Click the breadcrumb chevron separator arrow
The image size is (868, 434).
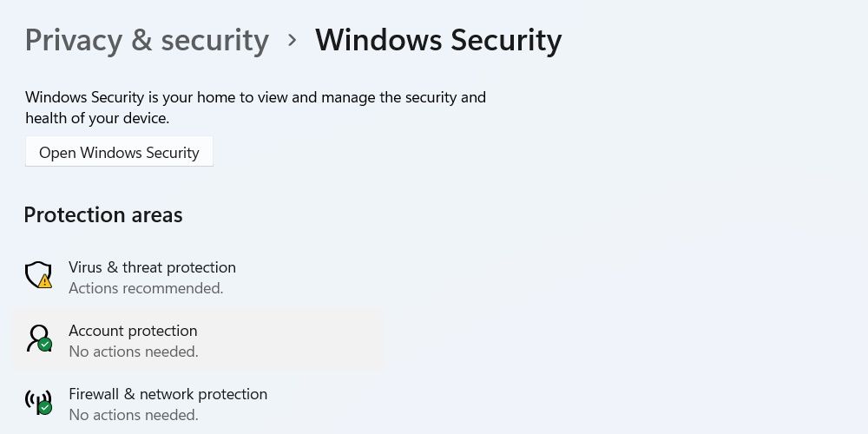pyautogui.click(x=293, y=41)
